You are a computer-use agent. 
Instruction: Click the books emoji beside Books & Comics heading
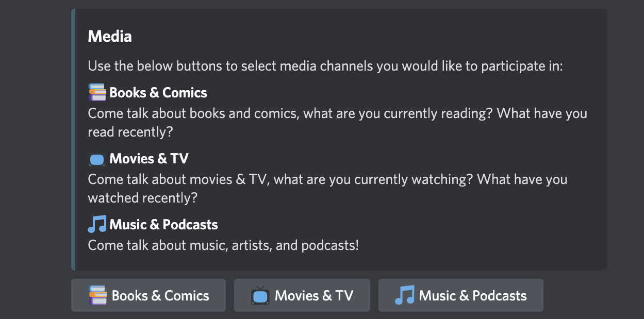(97, 93)
